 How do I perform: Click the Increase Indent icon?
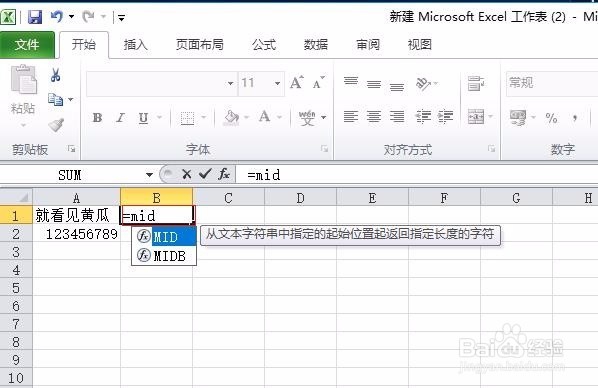445,116
